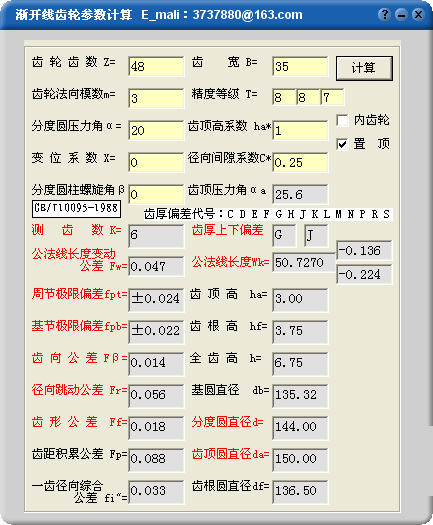Click the 齿厚偏差代号 letter list text

(x=267, y=214)
